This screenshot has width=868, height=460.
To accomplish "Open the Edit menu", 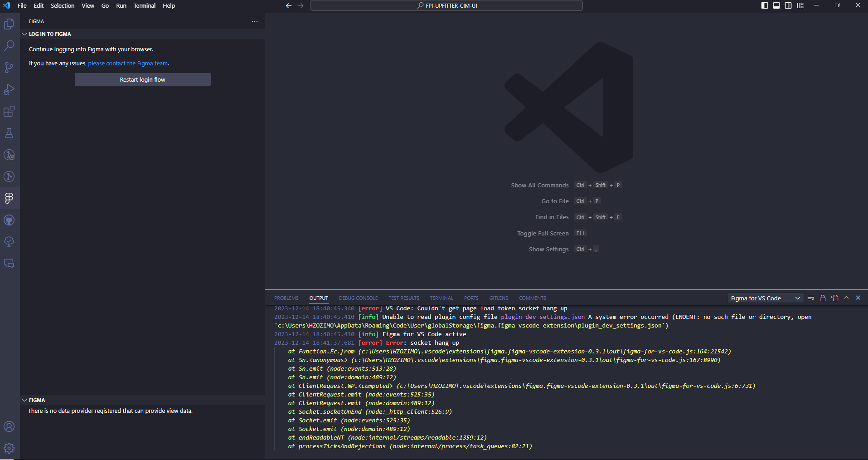I will click(x=39, y=5).
